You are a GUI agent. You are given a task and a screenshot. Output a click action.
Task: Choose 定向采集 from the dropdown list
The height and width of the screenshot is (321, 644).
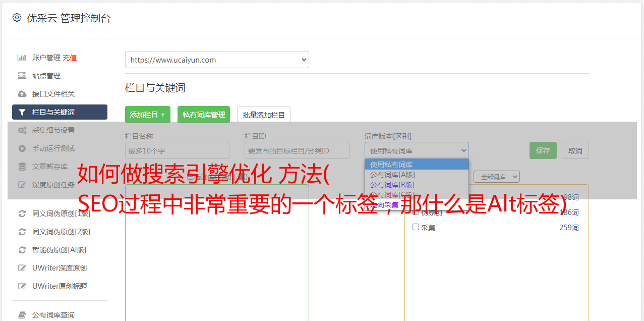[x=417, y=205]
